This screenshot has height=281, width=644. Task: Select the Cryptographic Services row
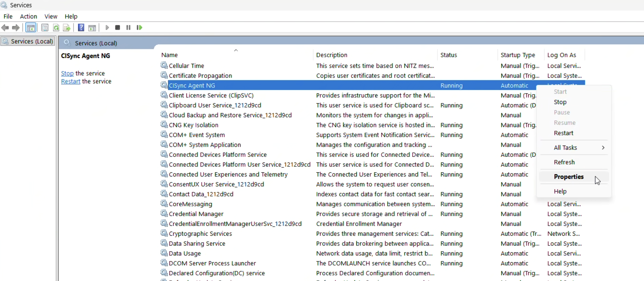pyautogui.click(x=372, y=234)
